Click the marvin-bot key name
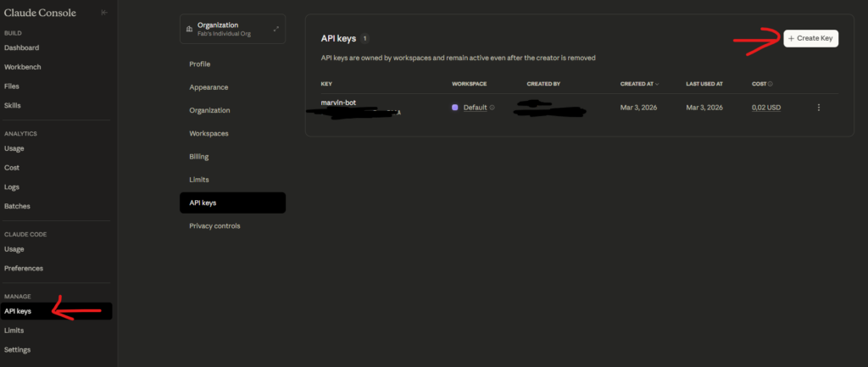The image size is (868, 367). click(x=339, y=102)
